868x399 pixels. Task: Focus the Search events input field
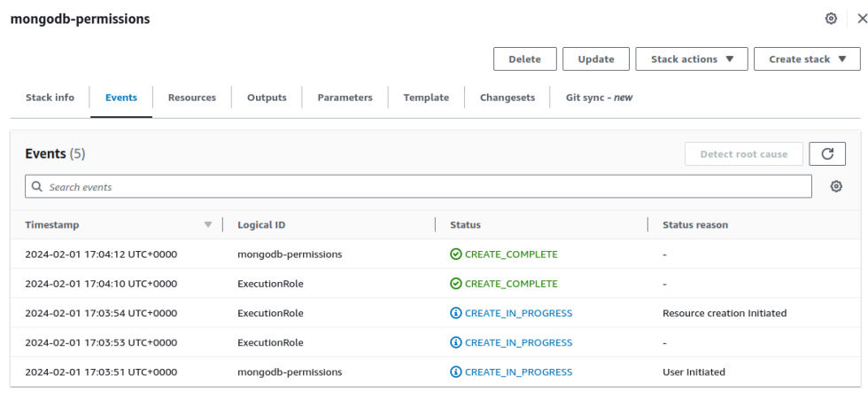tap(418, 187)
